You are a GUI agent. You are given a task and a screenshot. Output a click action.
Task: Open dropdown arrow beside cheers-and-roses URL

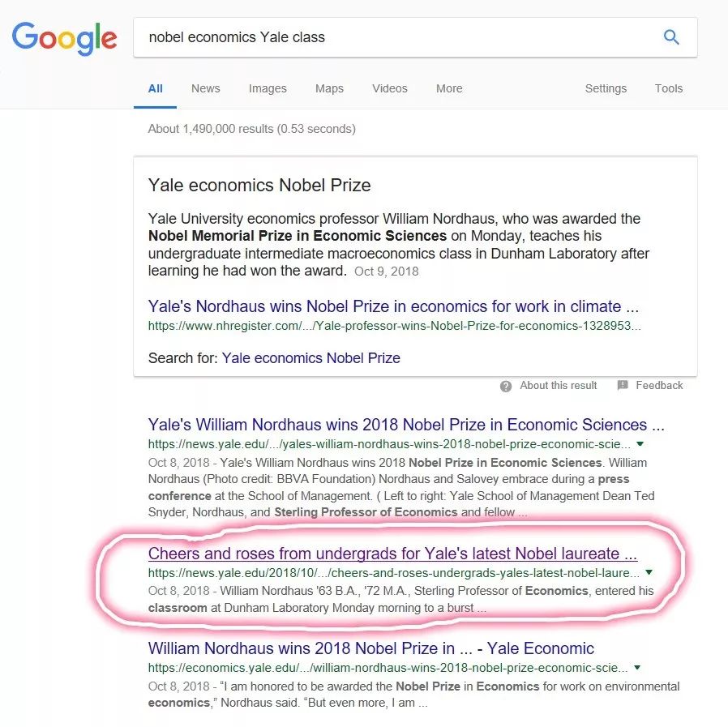(x=649, y=572)
